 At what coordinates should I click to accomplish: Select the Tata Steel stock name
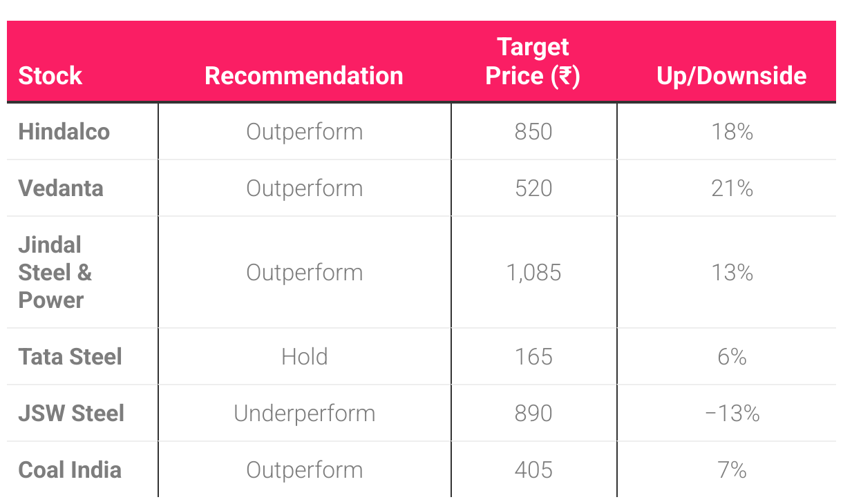pyautogui.click(x=70, y=357)
